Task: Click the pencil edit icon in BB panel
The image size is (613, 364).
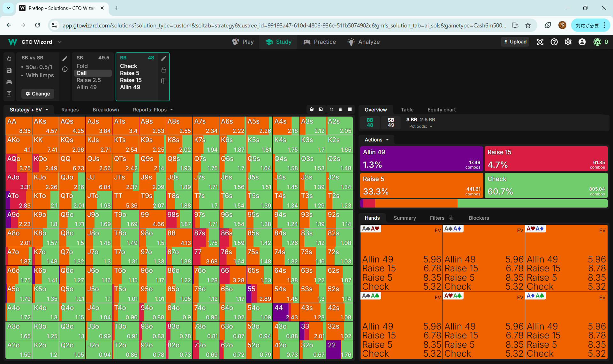Action: coord(164,58)
